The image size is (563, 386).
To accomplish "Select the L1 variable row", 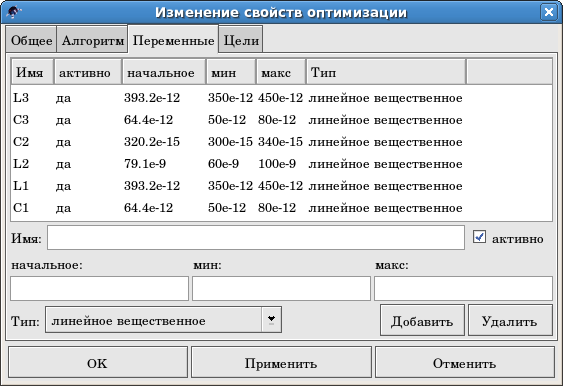I will [x=282, y=186].
